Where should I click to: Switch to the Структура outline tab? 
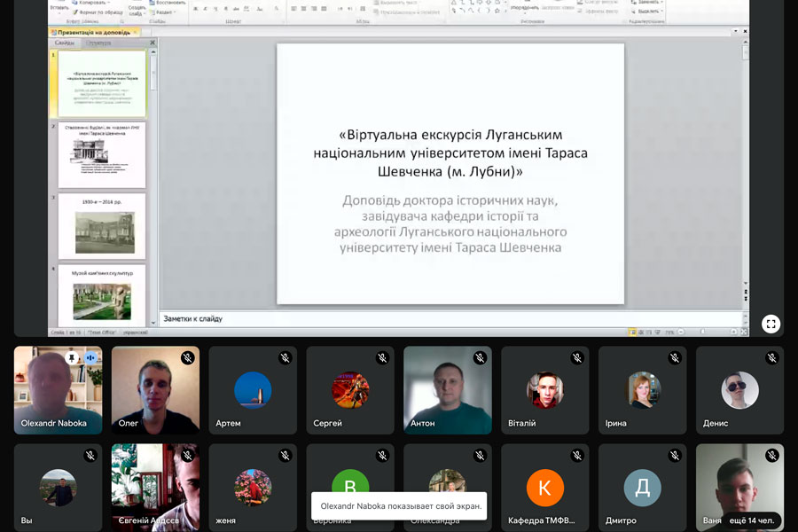[98, 43]
